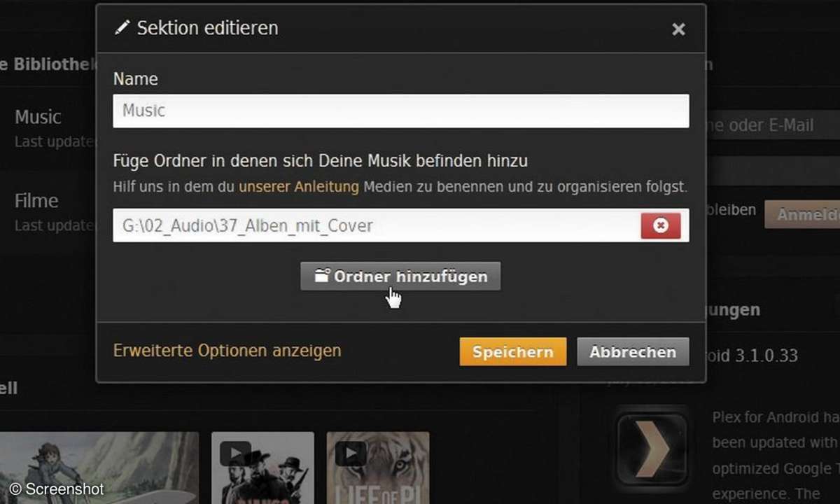Screen dimensions: 840x504
Task: Close the Sektion editieren dialog
Action: click(x=678, y=29)
